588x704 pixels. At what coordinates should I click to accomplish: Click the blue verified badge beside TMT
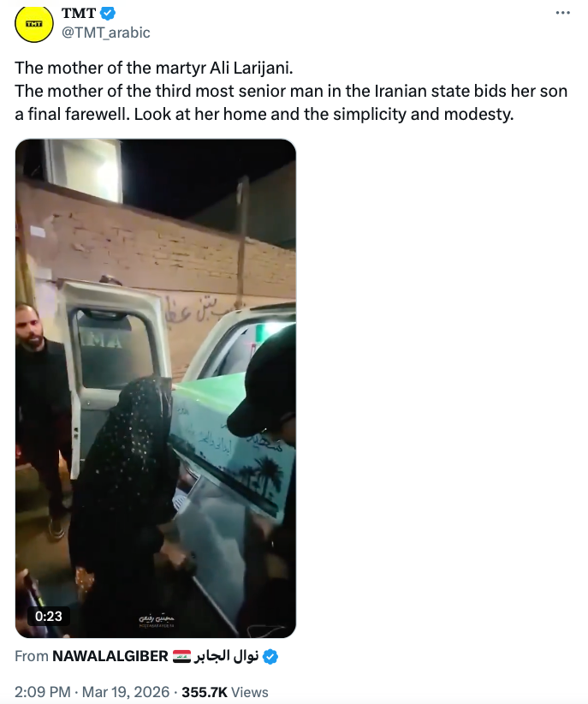click(x=107, y=13)
